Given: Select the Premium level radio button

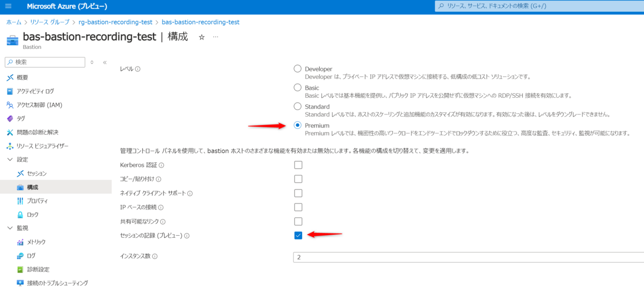Looking at the screenshot, I should click(298, 125).
